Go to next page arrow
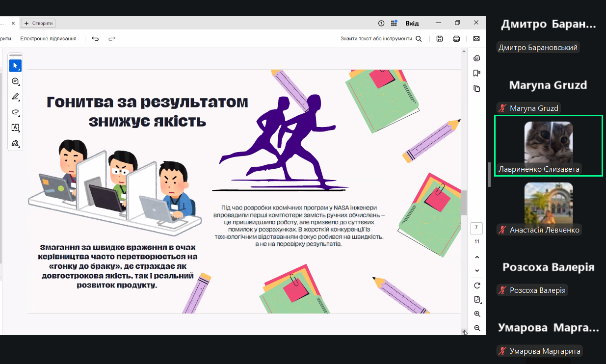This screenshot has width=606, height=364. pyautogui.click(x=477, y=271)
